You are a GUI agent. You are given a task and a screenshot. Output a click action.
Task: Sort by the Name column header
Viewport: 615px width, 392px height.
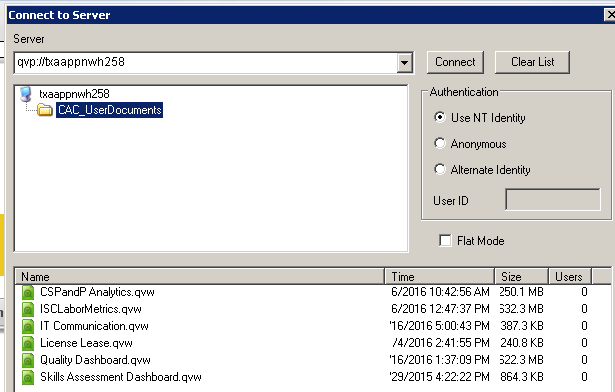(199, 277)
